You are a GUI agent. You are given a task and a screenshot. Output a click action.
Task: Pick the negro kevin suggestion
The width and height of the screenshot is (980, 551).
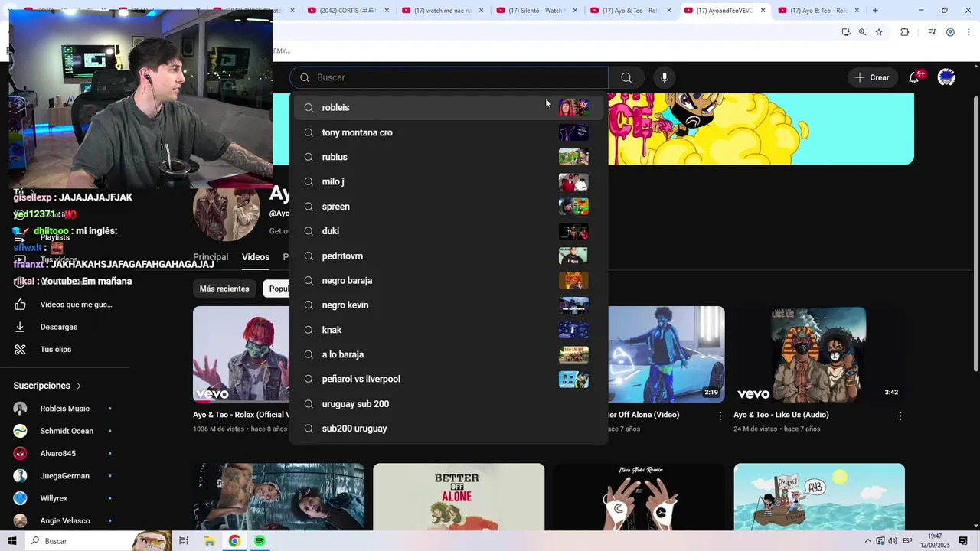[x=449, y=305]
